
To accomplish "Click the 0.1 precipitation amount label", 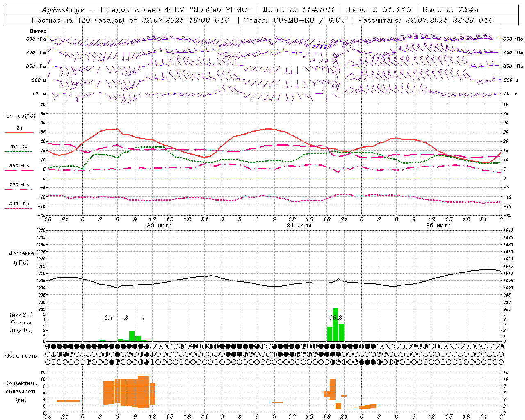I will pos(108,317).
